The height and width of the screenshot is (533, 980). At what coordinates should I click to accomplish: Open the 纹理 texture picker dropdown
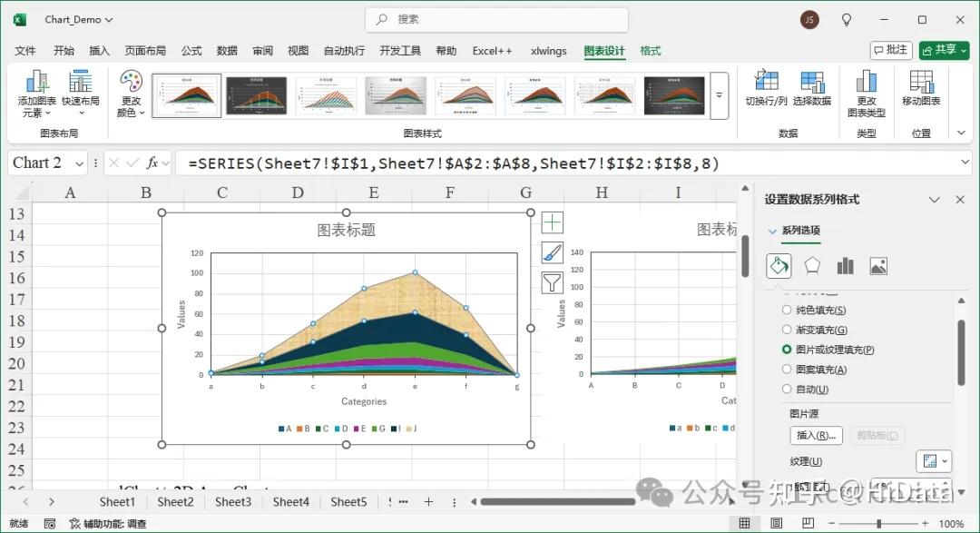(x=934, y=461)
